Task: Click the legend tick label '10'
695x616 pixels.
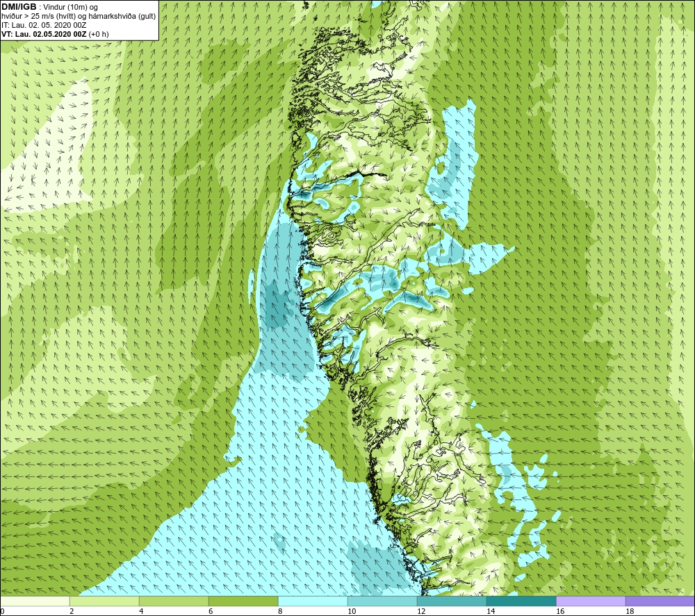Action: tap(352, 611)
